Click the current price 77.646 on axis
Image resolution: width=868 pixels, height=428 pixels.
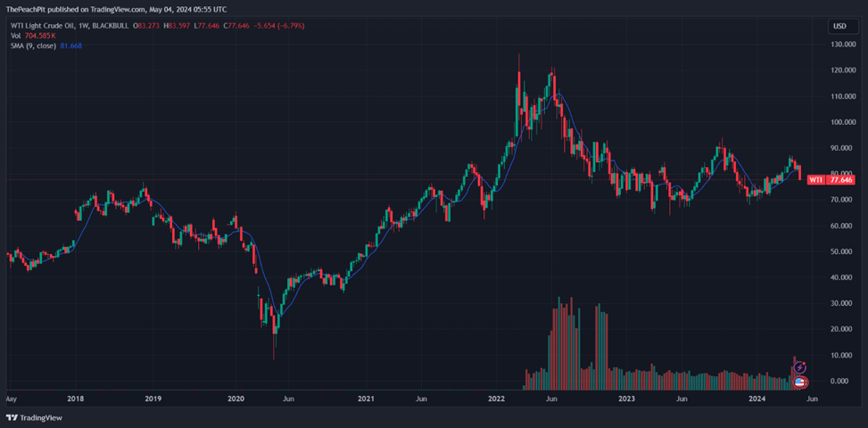(842, 180)
